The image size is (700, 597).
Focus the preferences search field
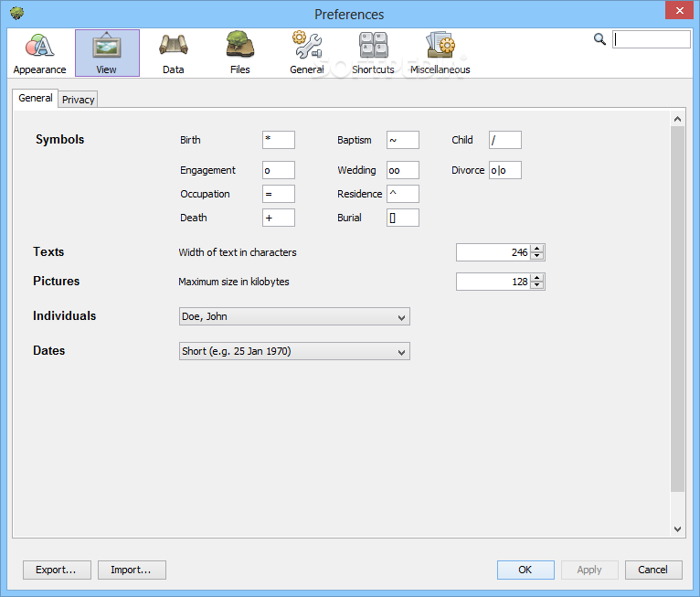pyautogui.click(x=652, y=39)
